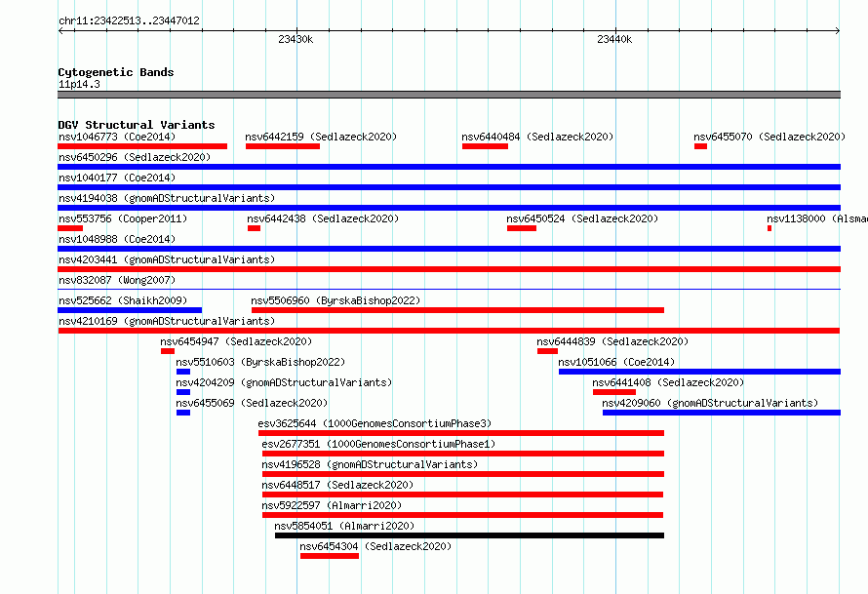868x594 pixels.
Task: Click the chr11:23422513..23447012 coordinates text
Action: (129, 20)
